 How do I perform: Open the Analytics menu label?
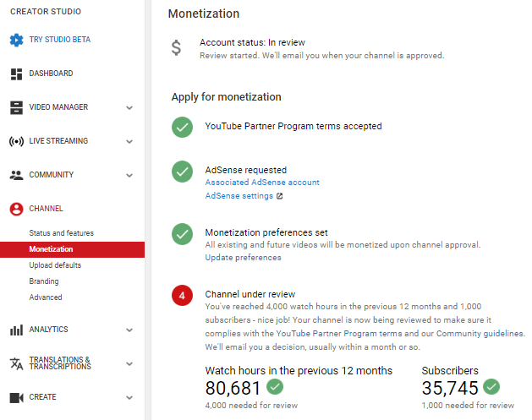[x=48, y=329]
